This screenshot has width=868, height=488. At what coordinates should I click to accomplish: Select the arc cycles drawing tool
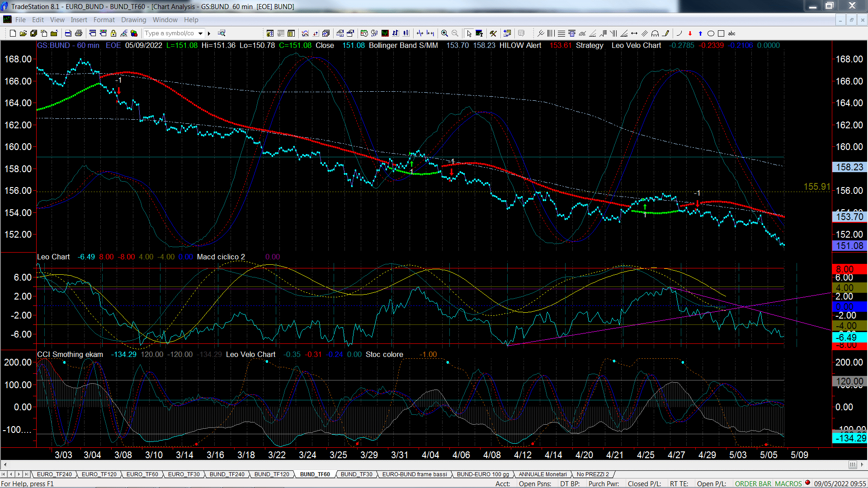click(x=655, y=33)
